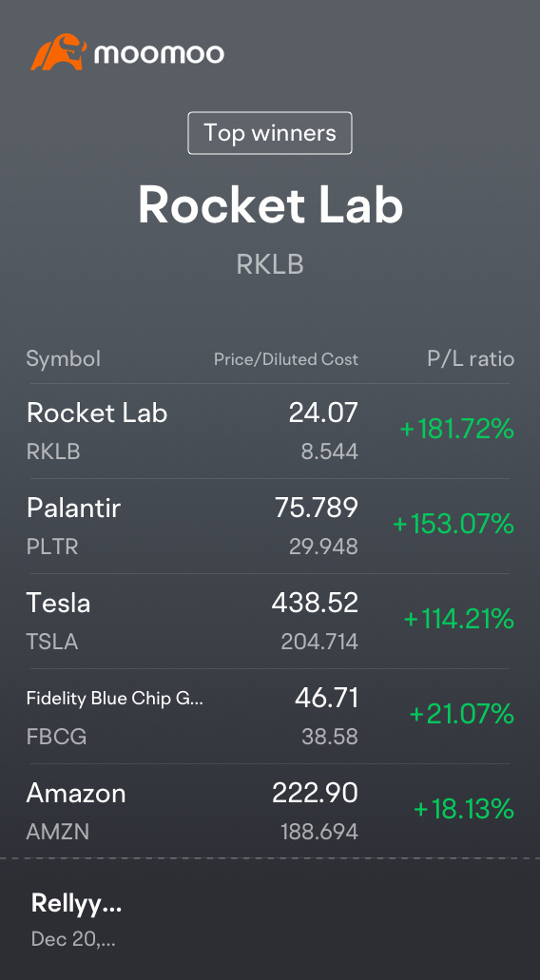Click the moomoo bull logo icon
The image size is (540, 980).
58,52
